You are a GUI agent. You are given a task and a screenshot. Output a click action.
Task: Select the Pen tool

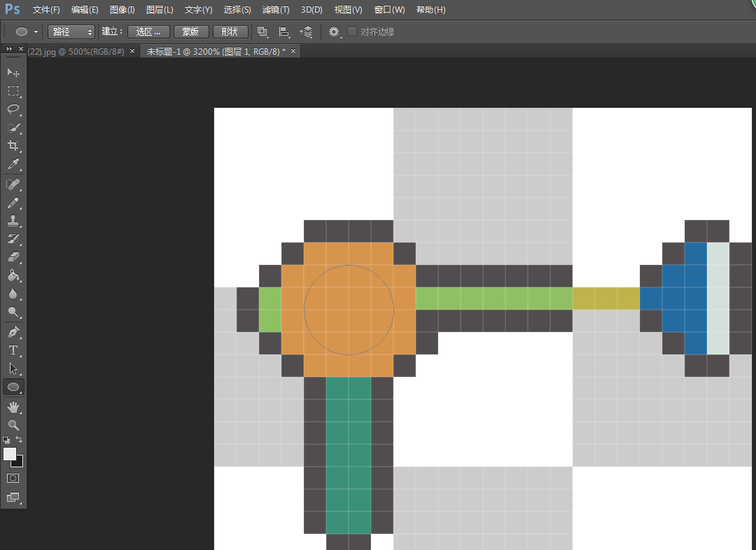13,332
